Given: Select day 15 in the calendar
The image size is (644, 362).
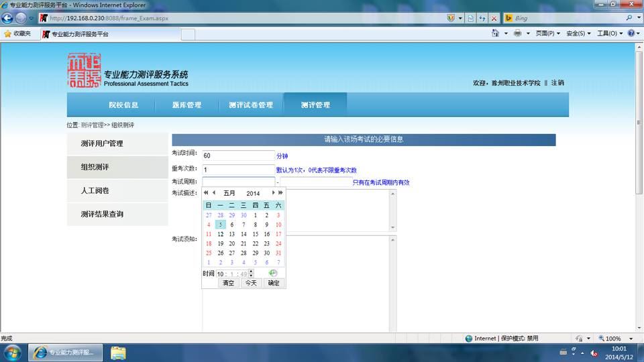Looking at the screenshot, I should coord(255,234).
